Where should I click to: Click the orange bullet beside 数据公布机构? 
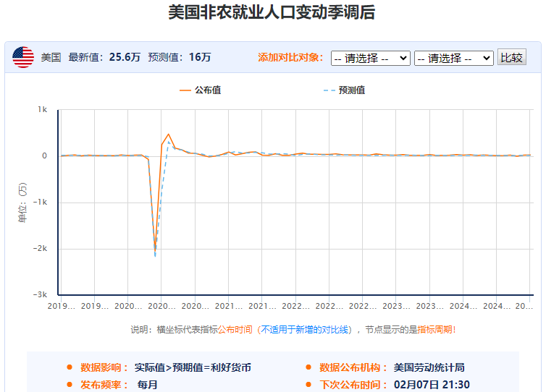[308, 367]
